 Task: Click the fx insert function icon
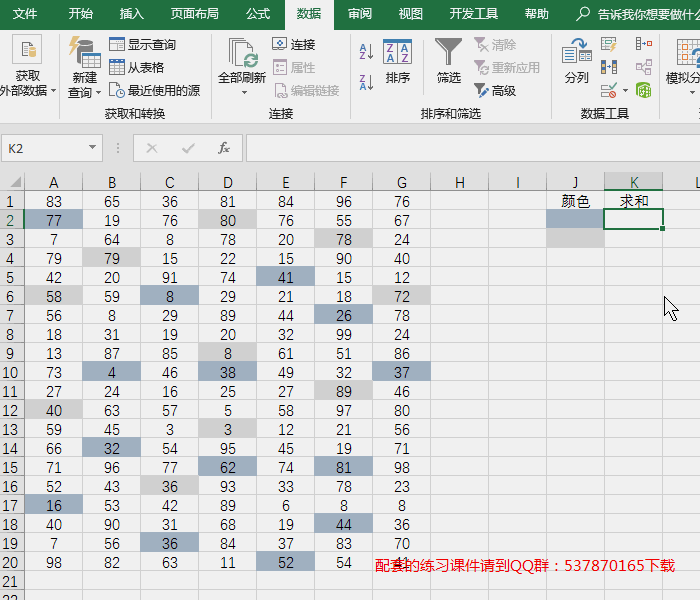click(224, 148)
